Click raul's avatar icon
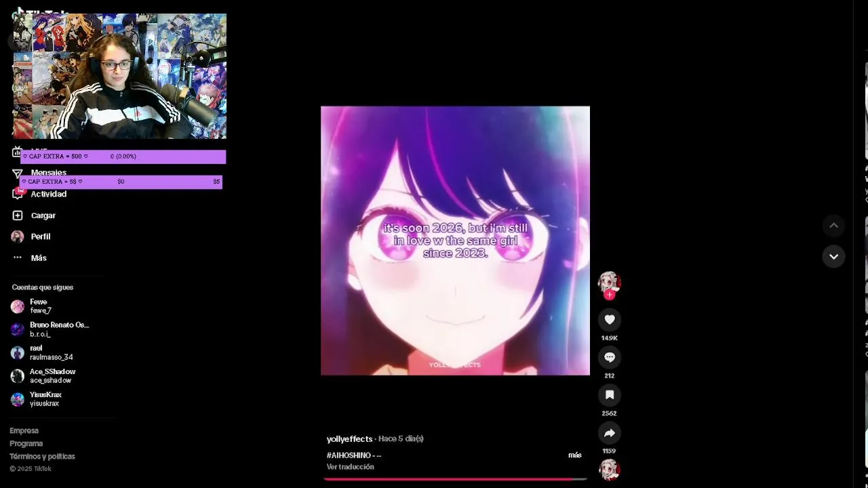868x488 pixels. tap(18, 352)
